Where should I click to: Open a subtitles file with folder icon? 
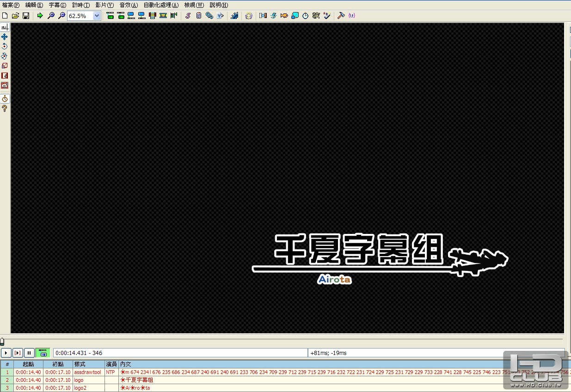coord(15,16)
